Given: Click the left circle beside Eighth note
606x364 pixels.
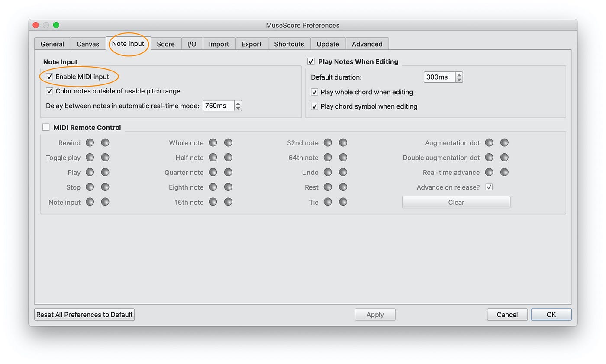Looking at the screenshot, I should point(213,187).
